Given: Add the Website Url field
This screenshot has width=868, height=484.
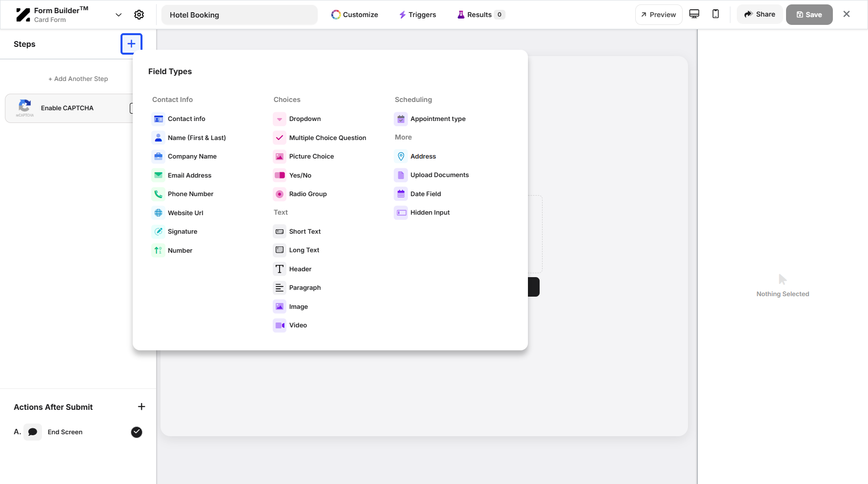Looking at the screenshot, I should [178, 213].
